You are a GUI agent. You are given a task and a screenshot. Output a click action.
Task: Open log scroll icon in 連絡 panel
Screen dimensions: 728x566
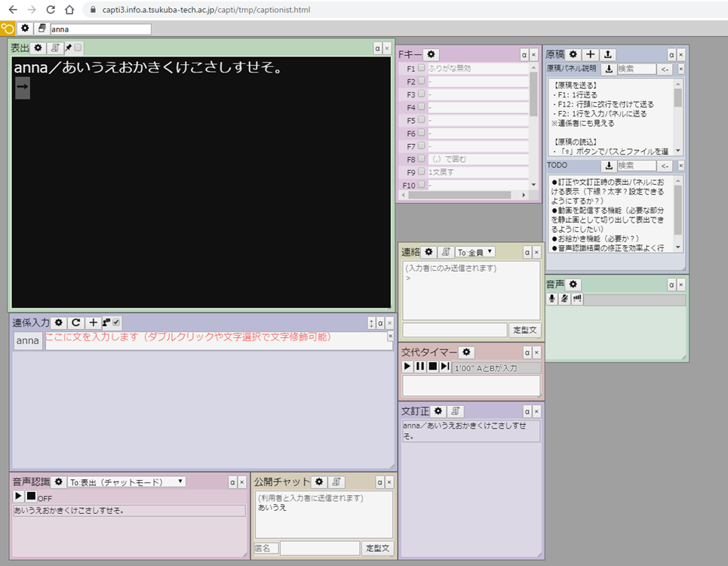tap(446, 251)
